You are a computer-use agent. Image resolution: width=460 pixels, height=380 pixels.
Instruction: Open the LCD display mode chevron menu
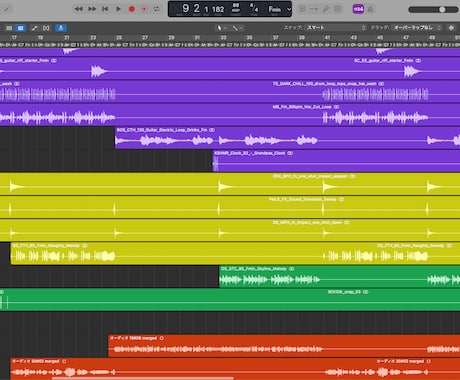pyautogui.click(x=289, y=9)
